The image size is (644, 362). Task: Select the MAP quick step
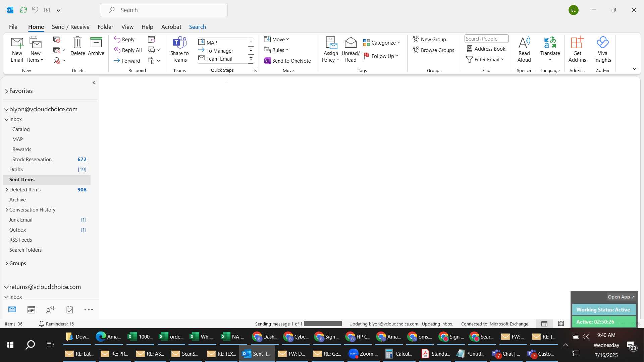pyautogui.click(x=222, y=43)
